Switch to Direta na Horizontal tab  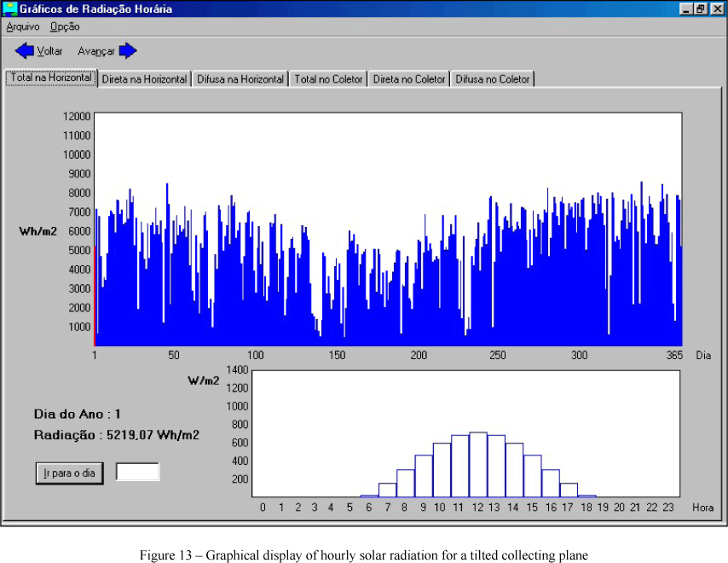tap(144, 79)
